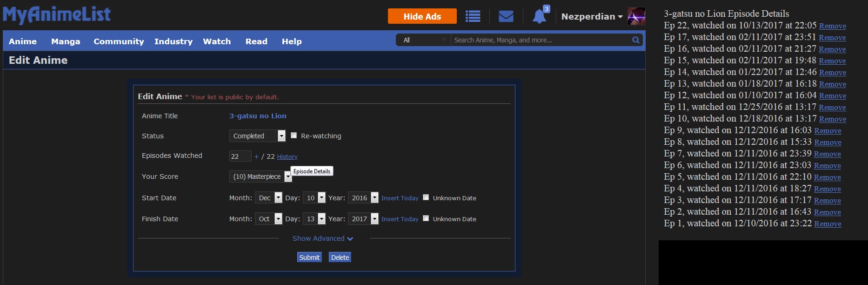Open the anime list icon in header
Viewport: 868px width, 285px height.
473,16
